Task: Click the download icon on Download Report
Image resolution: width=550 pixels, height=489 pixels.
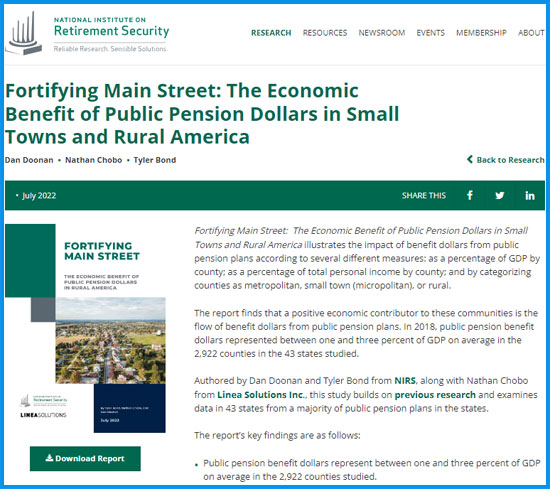Action: click(49, 458)
